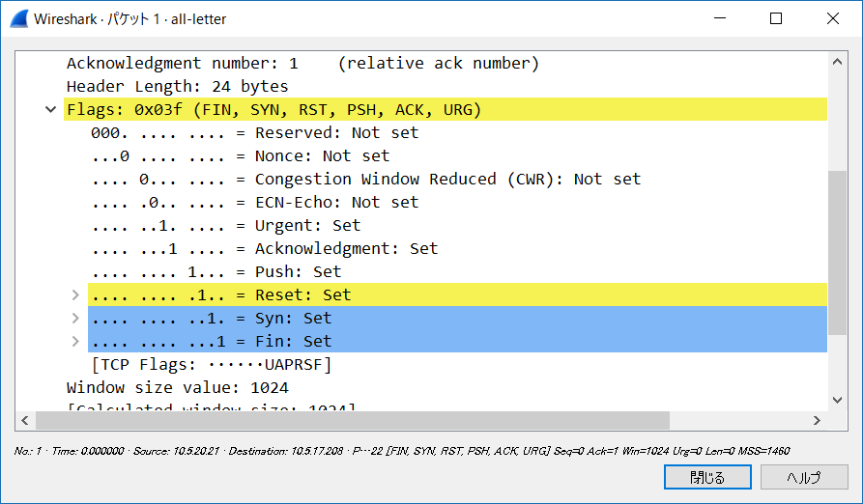
Task: Select the Acknowledgment: Set flag row
Action: pos(264,248)
